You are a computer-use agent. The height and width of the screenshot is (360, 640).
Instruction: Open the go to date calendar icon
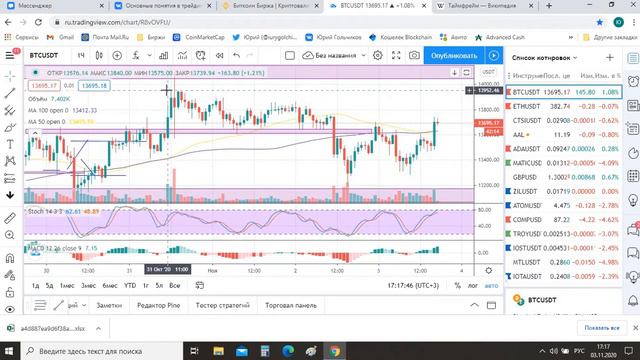point(200,285)
